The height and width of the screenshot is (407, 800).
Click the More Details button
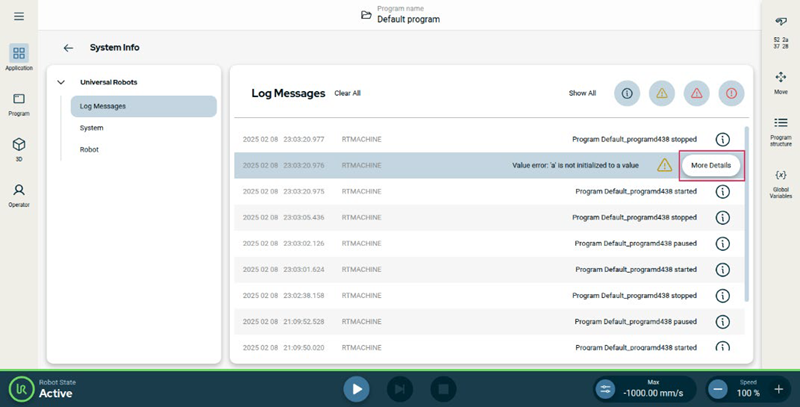pyautogui.click(x=711, y=165)
